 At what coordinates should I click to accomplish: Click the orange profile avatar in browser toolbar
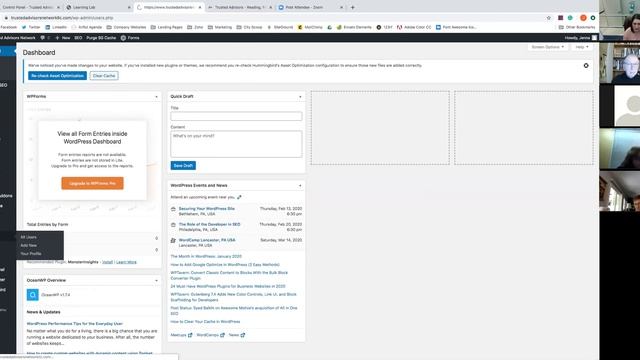(583, 18)
